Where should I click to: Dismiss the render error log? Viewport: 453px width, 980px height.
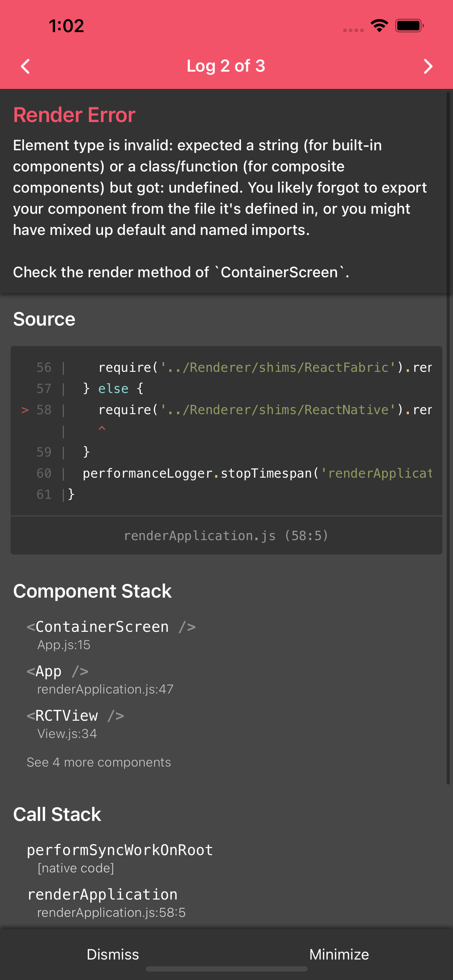113,954
